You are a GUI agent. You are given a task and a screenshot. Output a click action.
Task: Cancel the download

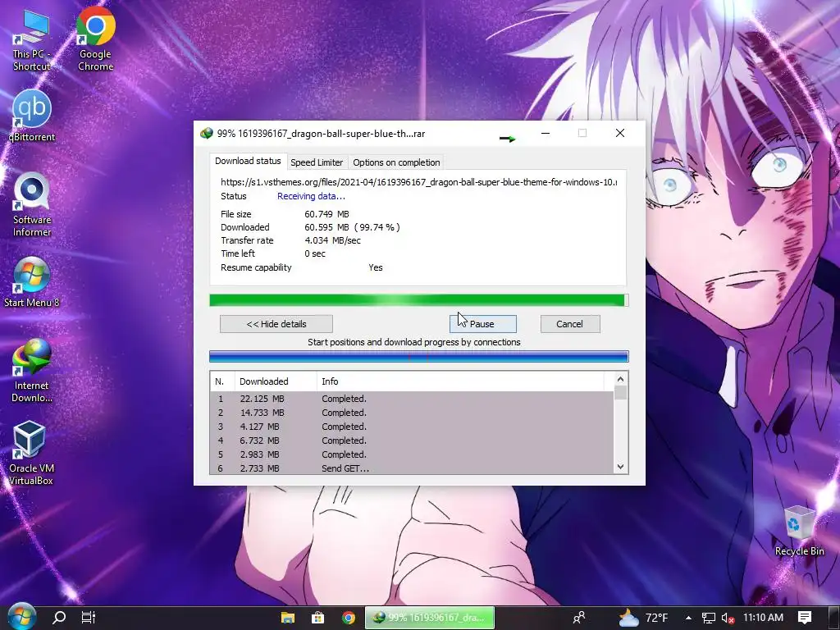pyautogui.click(x=570, y=324)
